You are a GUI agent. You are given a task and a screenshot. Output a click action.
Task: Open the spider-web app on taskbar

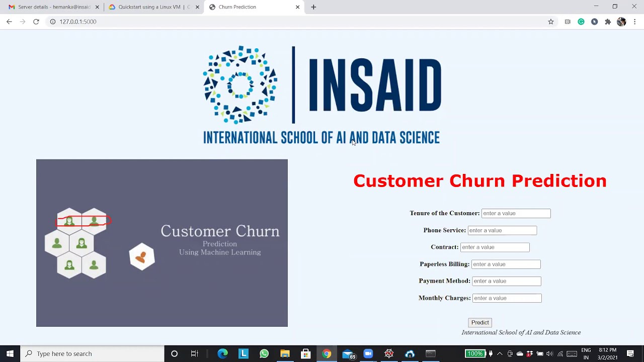389,353
